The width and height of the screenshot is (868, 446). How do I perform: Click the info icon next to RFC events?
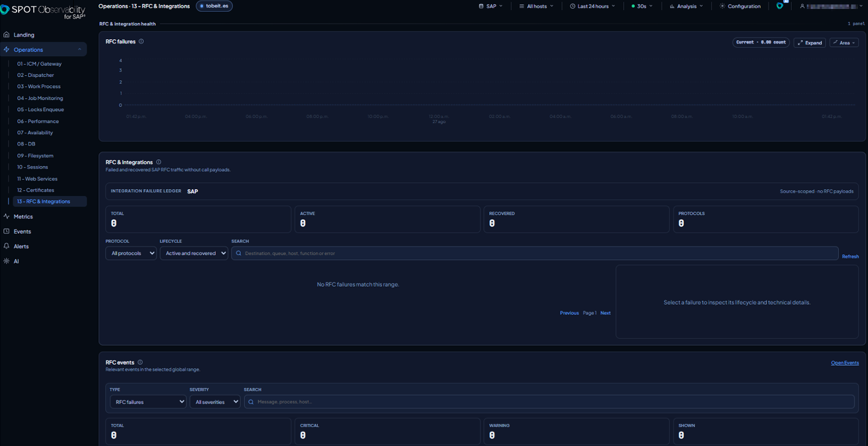pyautogui.click(x=140, y=362)
